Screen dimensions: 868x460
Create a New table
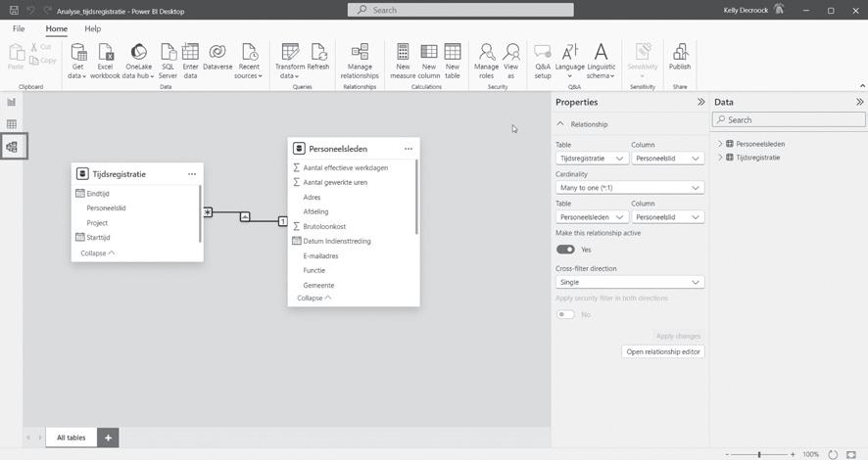[x=453, y=61]
